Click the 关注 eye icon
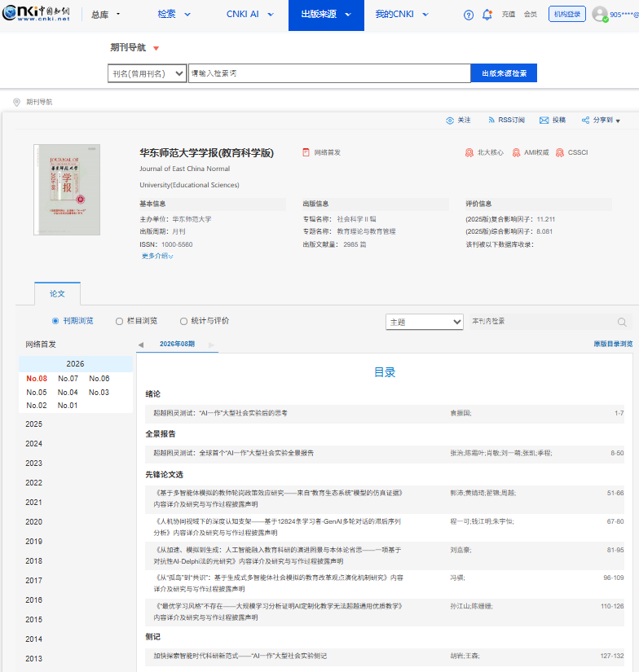The height and width of the screenshot is (672, 639). 449,121
